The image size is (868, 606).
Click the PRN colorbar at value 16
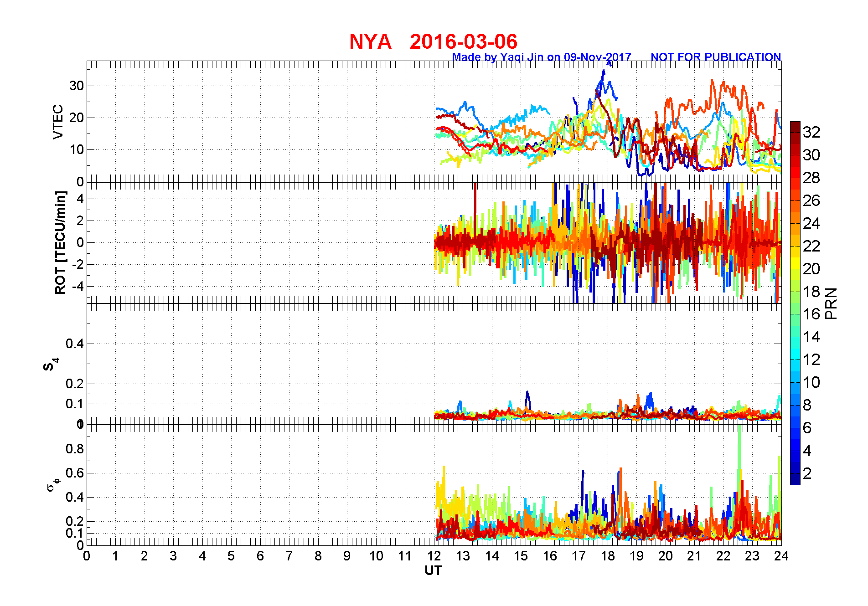click(x=795, y=314)
